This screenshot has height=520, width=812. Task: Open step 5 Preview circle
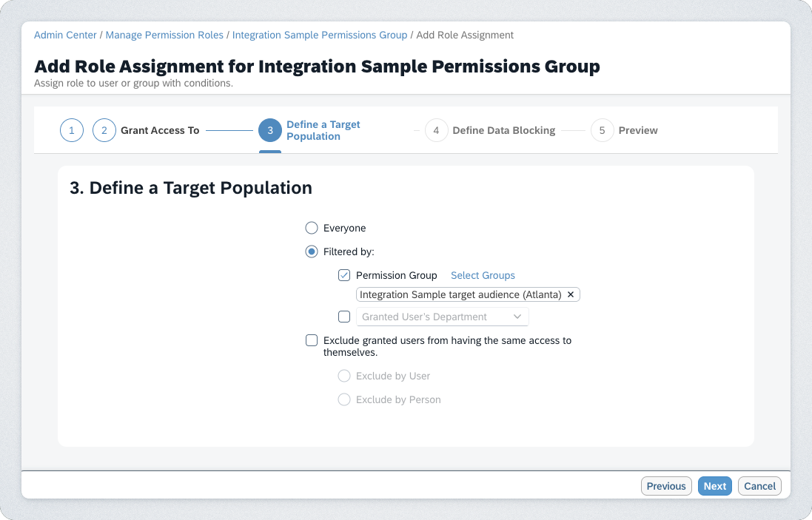click(603, 130)
